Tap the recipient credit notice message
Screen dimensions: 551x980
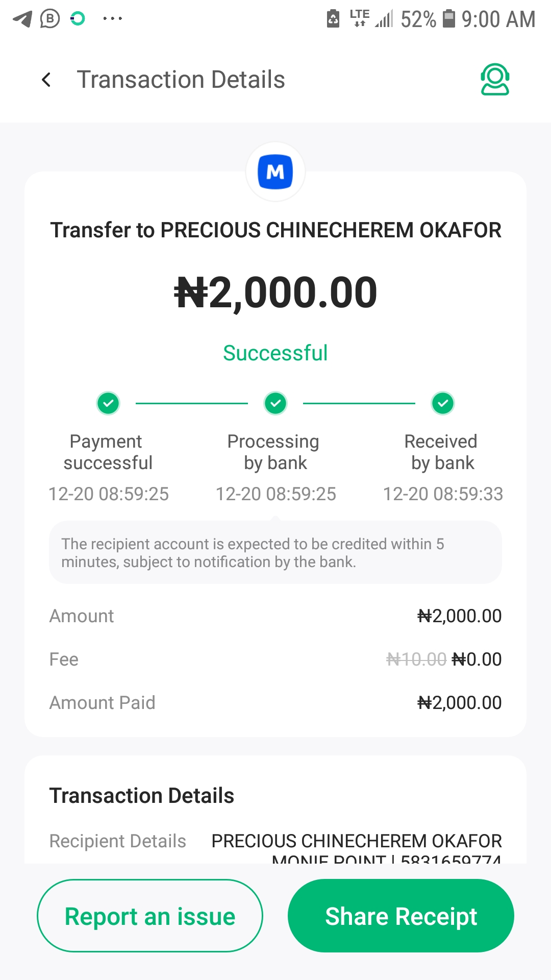275,553
